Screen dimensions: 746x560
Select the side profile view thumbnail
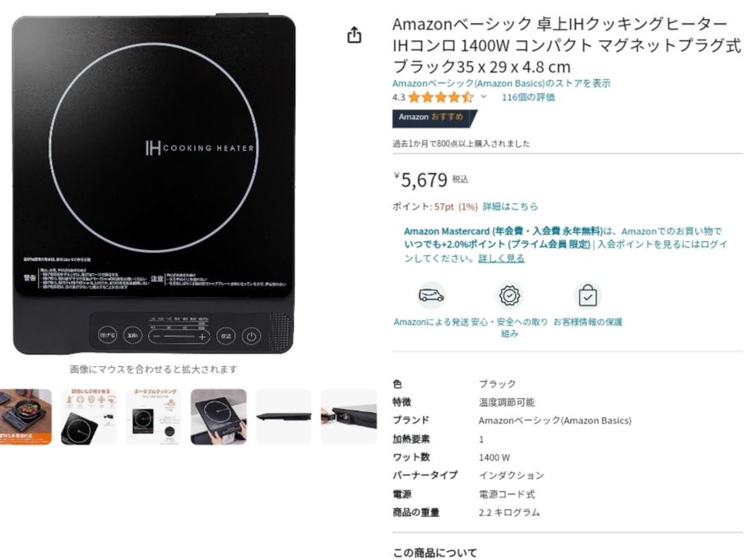284,417
